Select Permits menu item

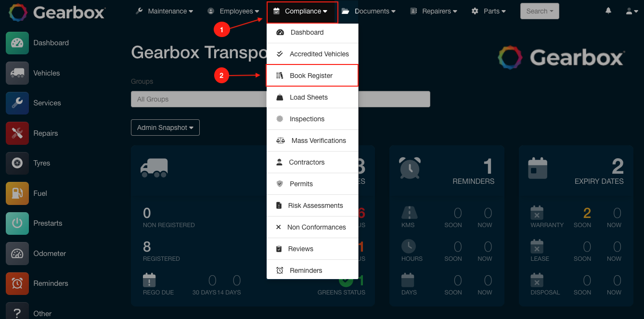pos(312,184)
